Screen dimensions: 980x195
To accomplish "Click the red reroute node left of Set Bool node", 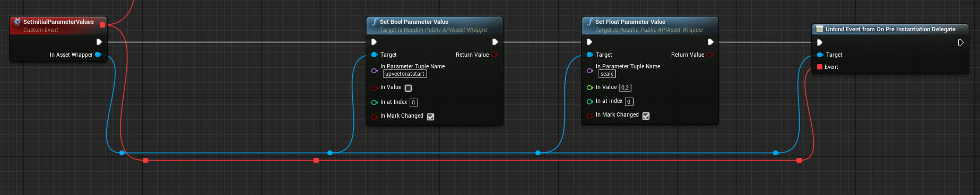I will click(316, 160).
